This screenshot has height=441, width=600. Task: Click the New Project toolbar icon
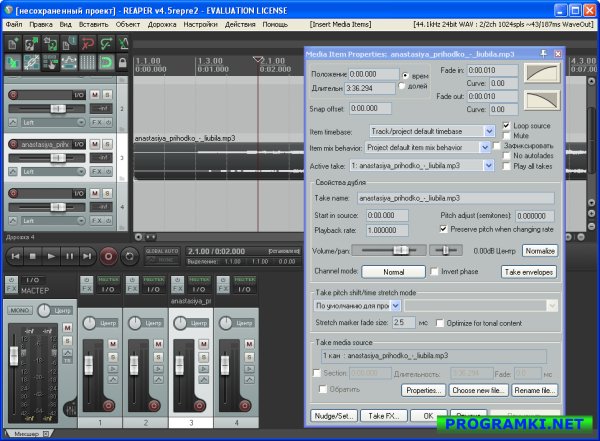pyautogui.click(x=13, y=43)
